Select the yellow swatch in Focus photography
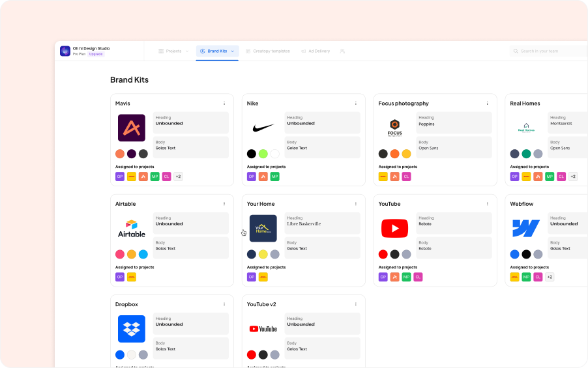Screen dimensions: 588x368 pyautogui.click(x=407, y=154)
